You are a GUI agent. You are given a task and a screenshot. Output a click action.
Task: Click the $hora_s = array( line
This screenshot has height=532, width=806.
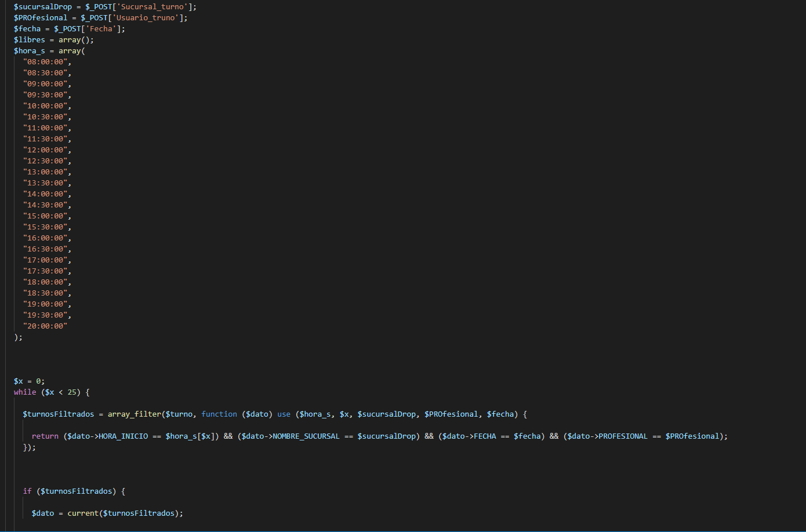[49, 51]
